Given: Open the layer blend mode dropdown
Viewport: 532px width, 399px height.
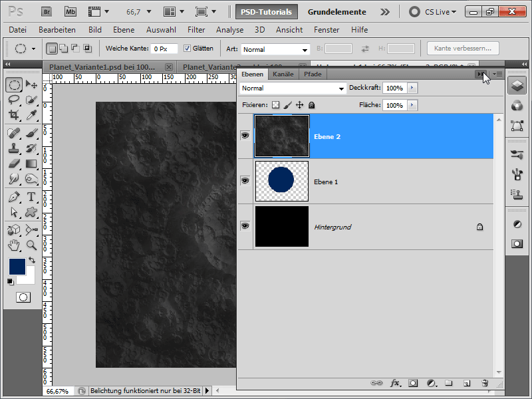Looking at the screenshot, I should tap(293, 88).
